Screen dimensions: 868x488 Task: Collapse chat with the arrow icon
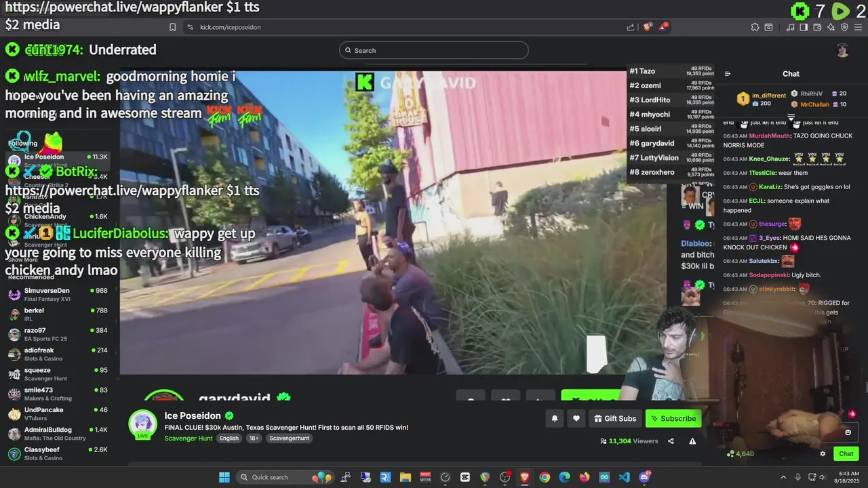[x=728, y=74]
